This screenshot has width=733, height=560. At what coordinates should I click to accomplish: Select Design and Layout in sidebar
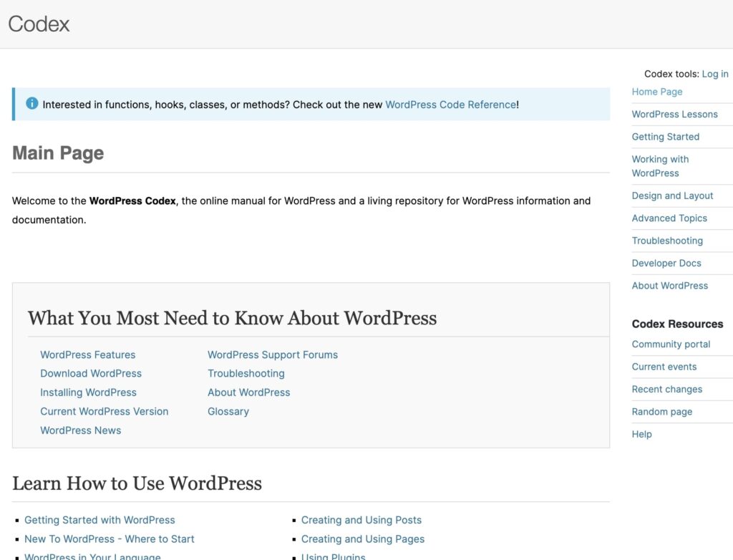[x=672, y=195]
